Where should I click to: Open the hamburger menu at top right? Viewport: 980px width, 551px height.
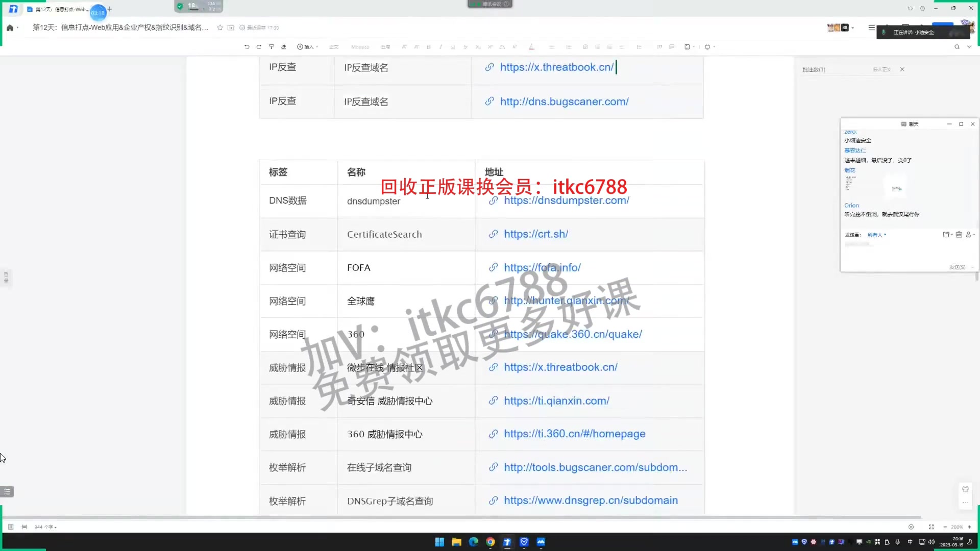click(871, 28)
